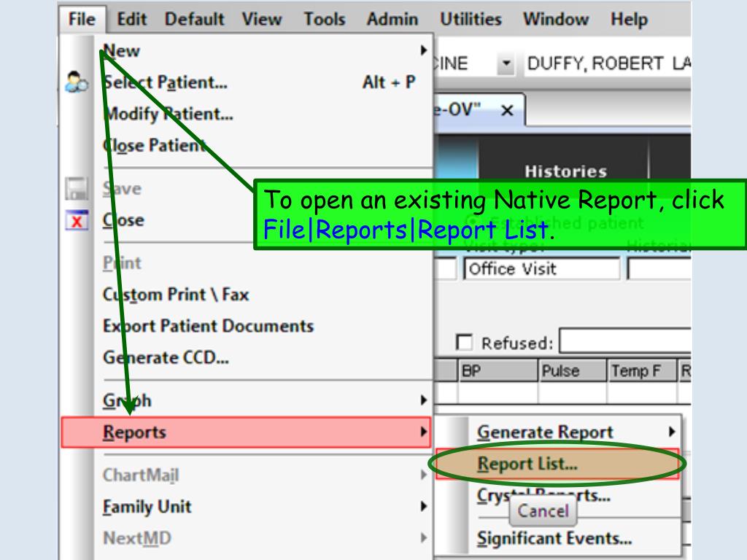Open the Tools menu

[x=325, y=20]
